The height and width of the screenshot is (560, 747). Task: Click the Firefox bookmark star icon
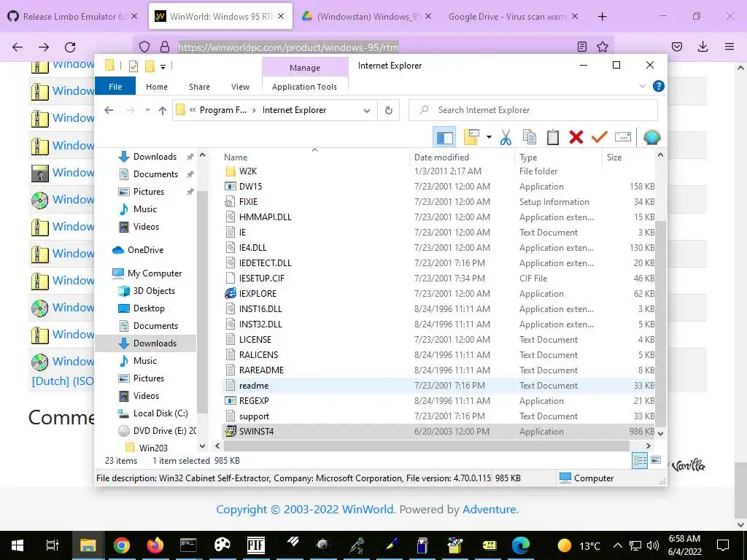coord(603,47)
